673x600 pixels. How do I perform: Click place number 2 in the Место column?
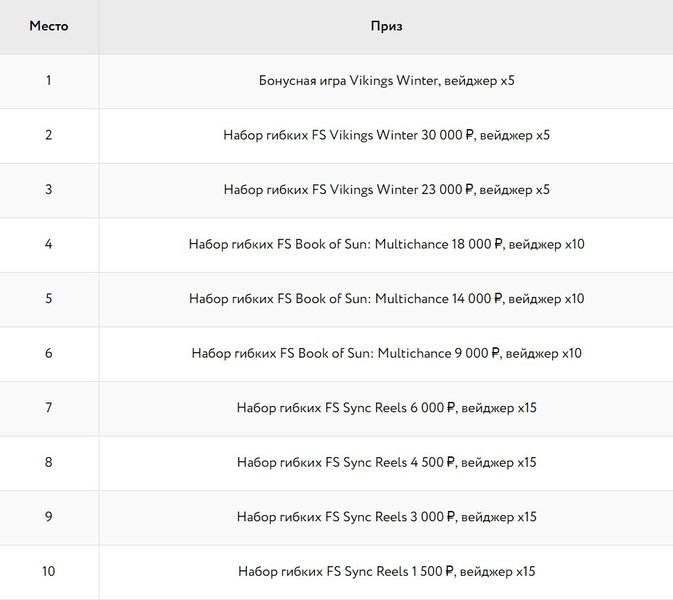coord(48,135)
